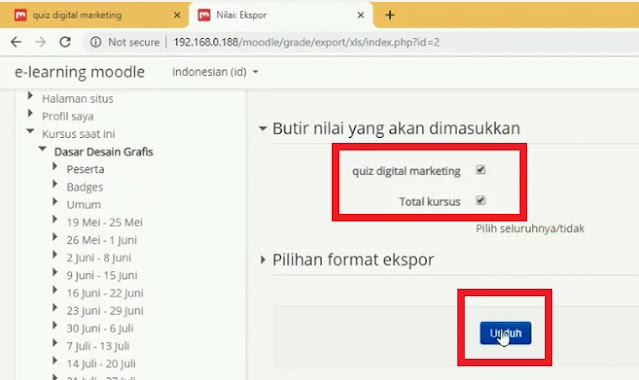Image resolution: width=639 pixels, height=380 pixels.
Task: Open Indonesian (id) language dropdown
Action: (215, 72)
